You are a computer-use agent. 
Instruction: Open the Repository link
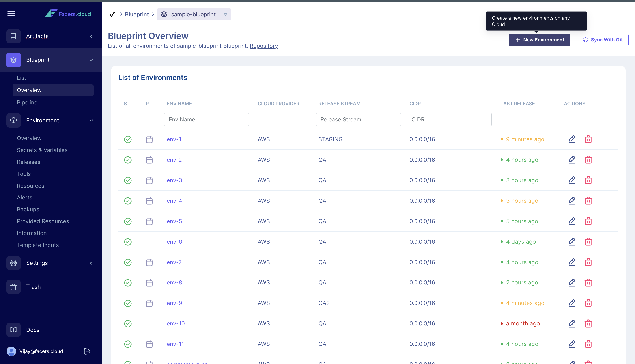coord(264,46)
